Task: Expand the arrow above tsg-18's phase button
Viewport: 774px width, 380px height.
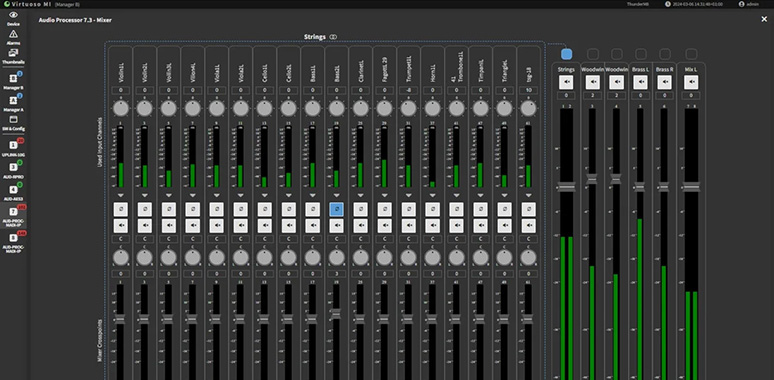Action: (529, 195)
